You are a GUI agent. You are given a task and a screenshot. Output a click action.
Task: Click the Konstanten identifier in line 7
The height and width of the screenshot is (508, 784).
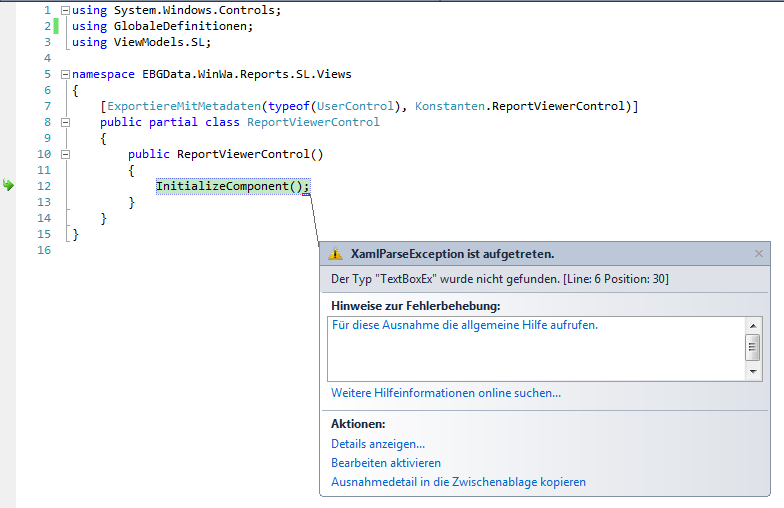[450, 107]
